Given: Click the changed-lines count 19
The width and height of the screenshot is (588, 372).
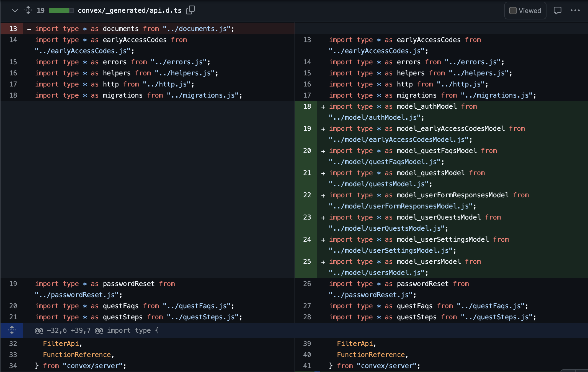Looking at the screenshot, I should pos(41,11).
